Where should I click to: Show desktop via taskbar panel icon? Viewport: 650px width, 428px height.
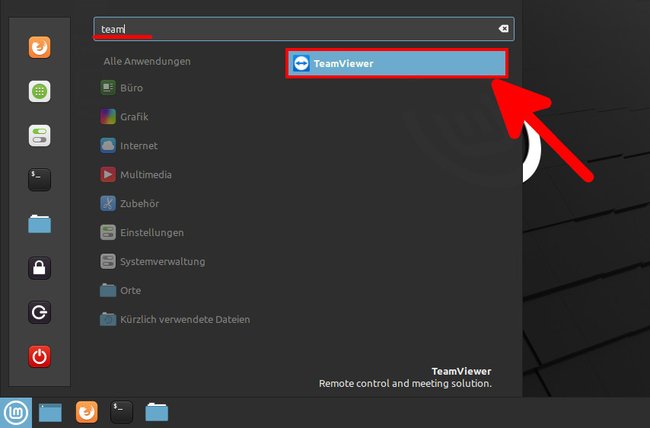50,413
